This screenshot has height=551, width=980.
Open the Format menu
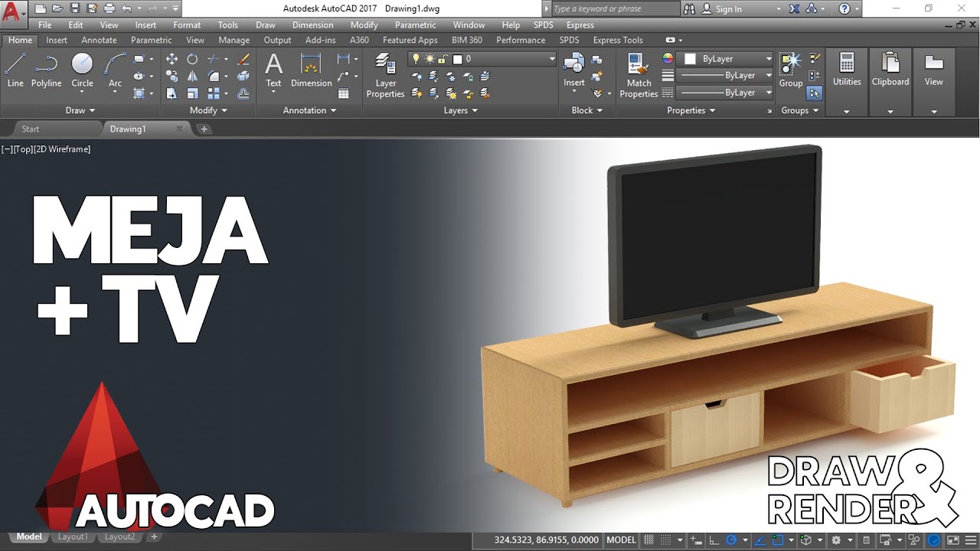coord(187,25)
